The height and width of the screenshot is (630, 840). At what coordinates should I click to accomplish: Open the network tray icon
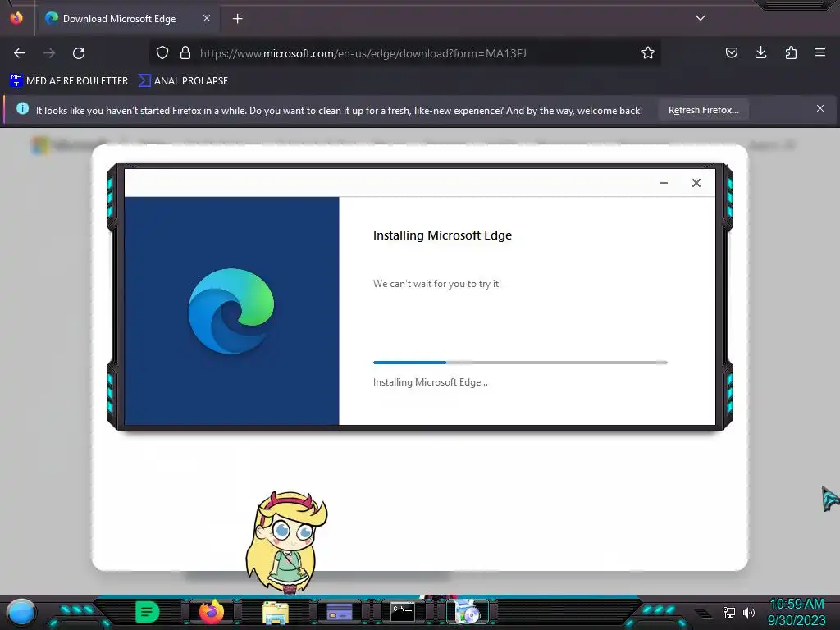pos(728,612)
